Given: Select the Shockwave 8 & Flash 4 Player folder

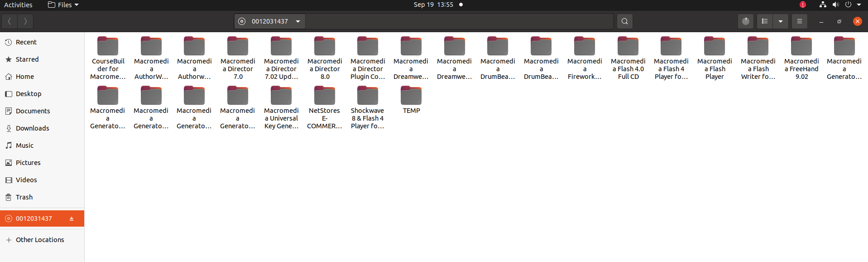Looking at the screenshot, I should tap(368, 108).
